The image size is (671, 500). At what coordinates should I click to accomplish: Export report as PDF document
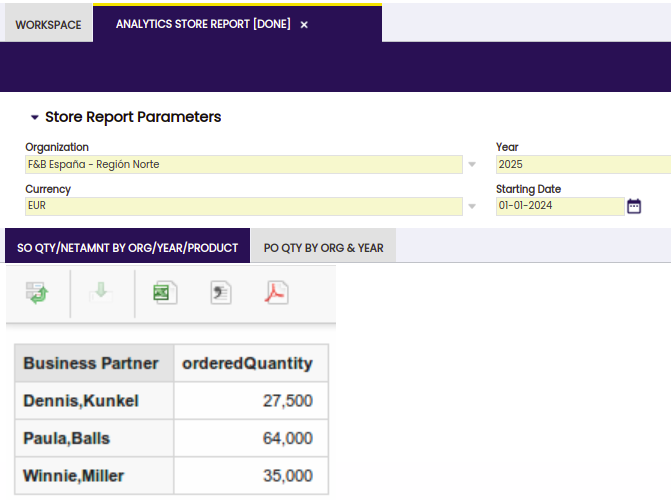point(276,293)
